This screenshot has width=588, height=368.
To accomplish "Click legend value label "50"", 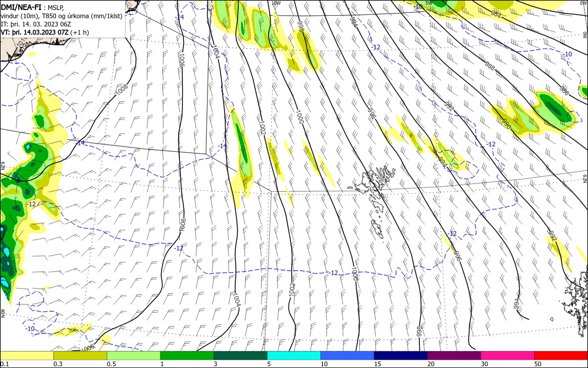I will (x=538, y=364).
